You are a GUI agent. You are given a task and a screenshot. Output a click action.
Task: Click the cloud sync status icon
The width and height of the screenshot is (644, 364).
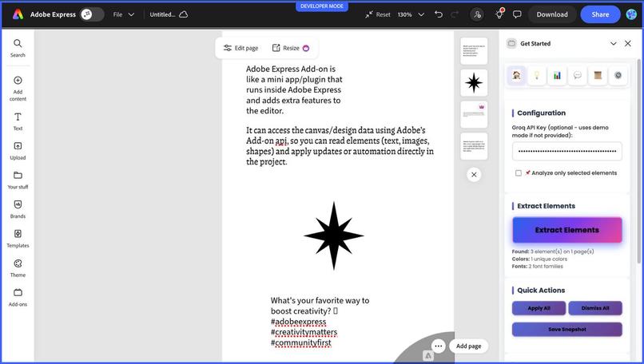184,14
